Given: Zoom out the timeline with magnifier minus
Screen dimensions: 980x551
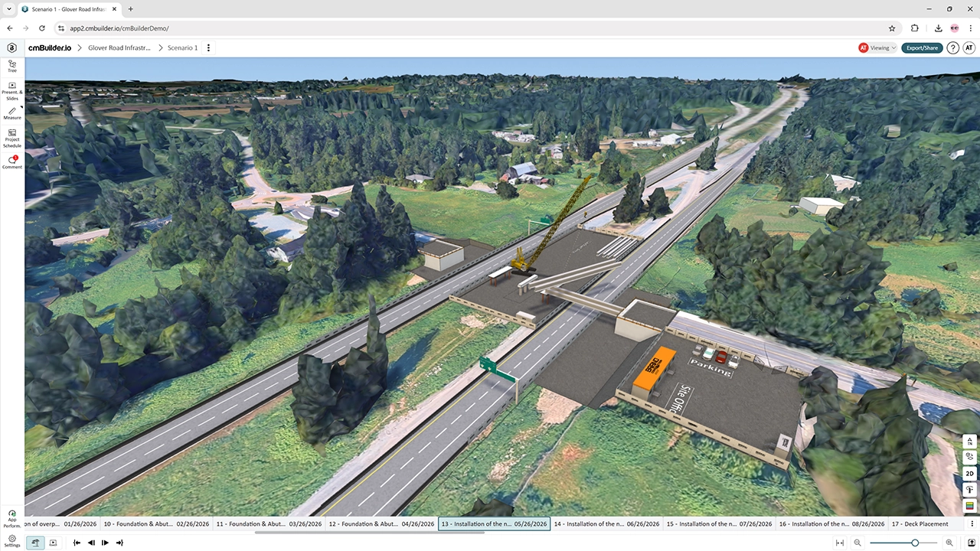Looking at the screenshot, I should [x=857, y=543].
